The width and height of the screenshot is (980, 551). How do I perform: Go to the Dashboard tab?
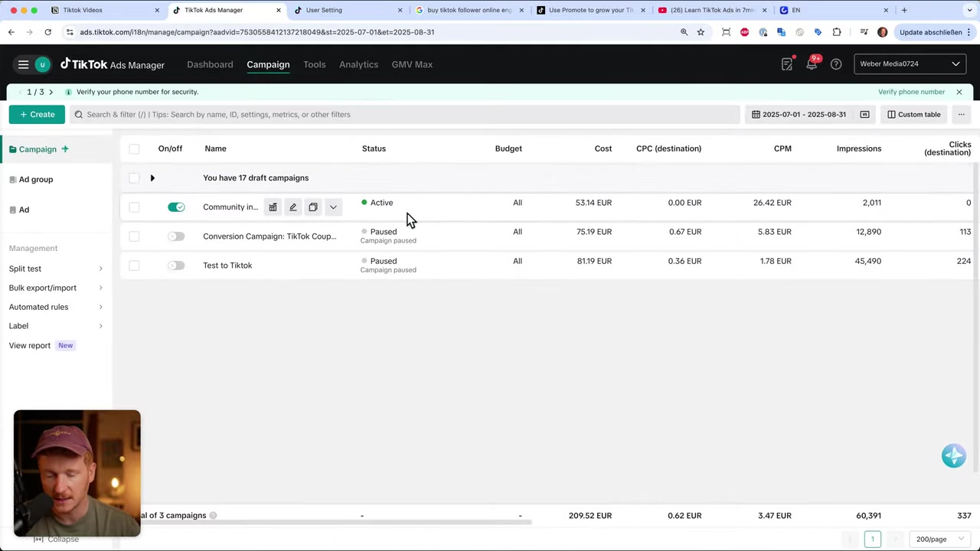tap(210, 64)
